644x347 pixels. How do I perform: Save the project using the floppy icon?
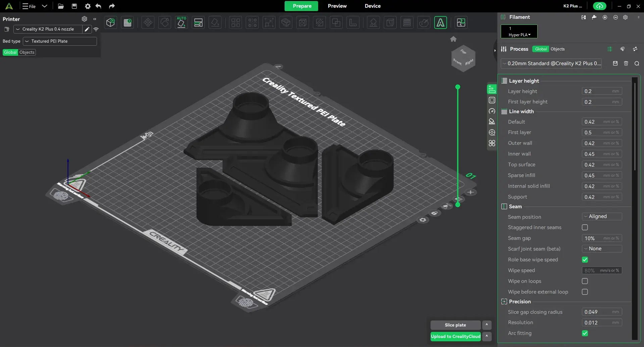tap(75, 6)
